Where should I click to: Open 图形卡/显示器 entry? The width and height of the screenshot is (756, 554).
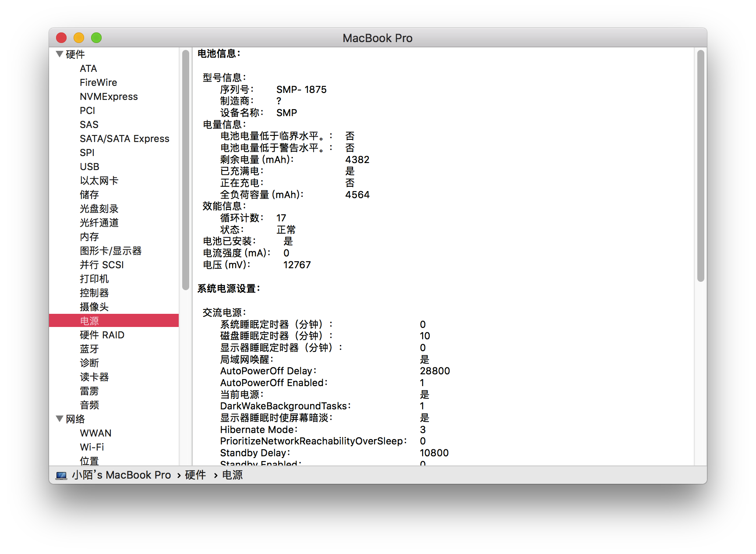tap(110, 251)
